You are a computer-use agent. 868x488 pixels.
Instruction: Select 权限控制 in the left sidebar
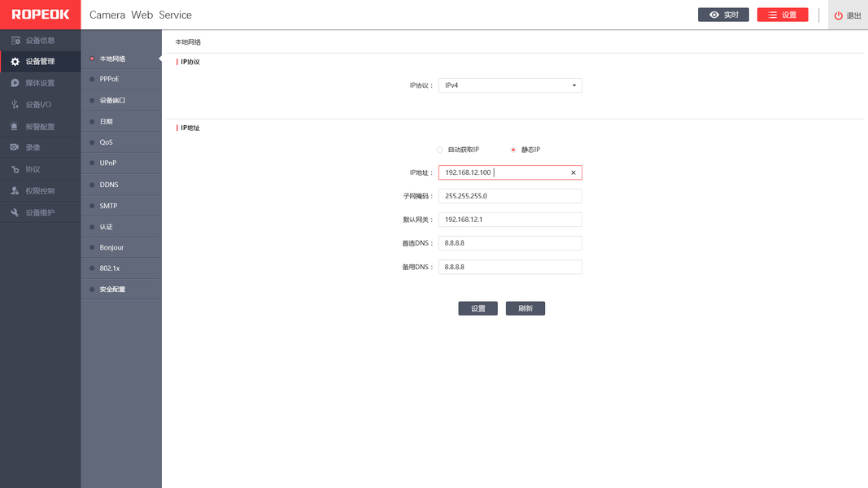click(x=41, y=191)
